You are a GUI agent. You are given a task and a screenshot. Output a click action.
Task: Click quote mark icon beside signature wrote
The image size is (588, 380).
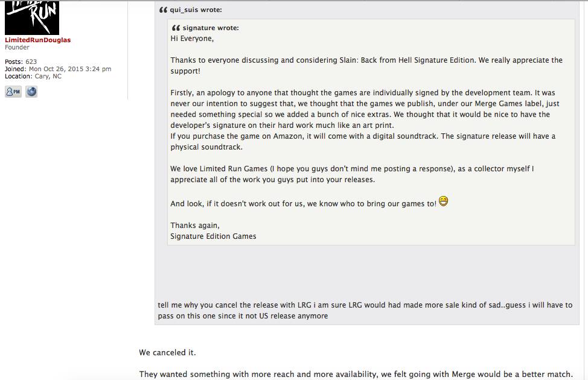[x=176, y=28]
